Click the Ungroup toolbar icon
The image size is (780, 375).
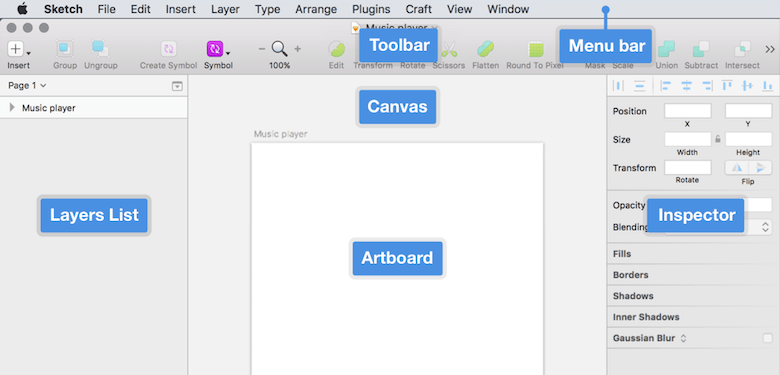click(x=100, y=49)
